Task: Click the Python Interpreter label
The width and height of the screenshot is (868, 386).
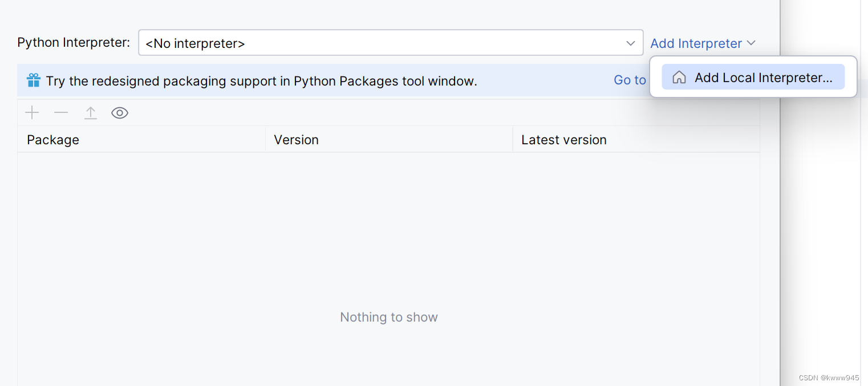Action: (x=74, y=42)
